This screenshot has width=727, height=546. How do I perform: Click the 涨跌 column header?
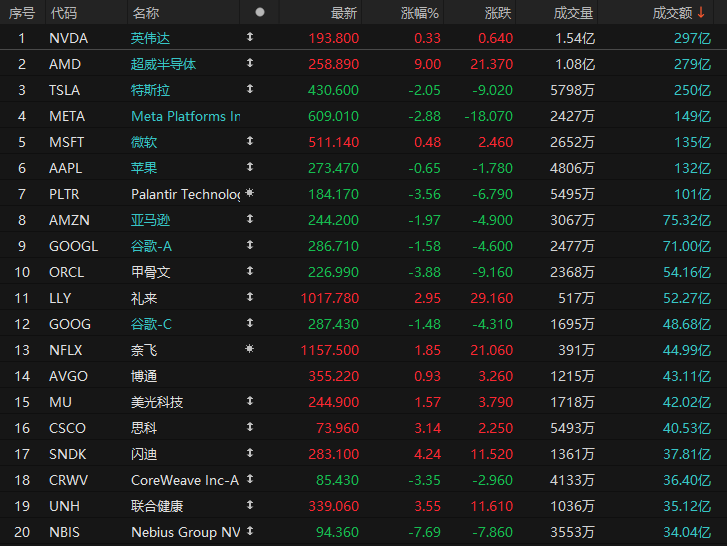coord(498,13)
